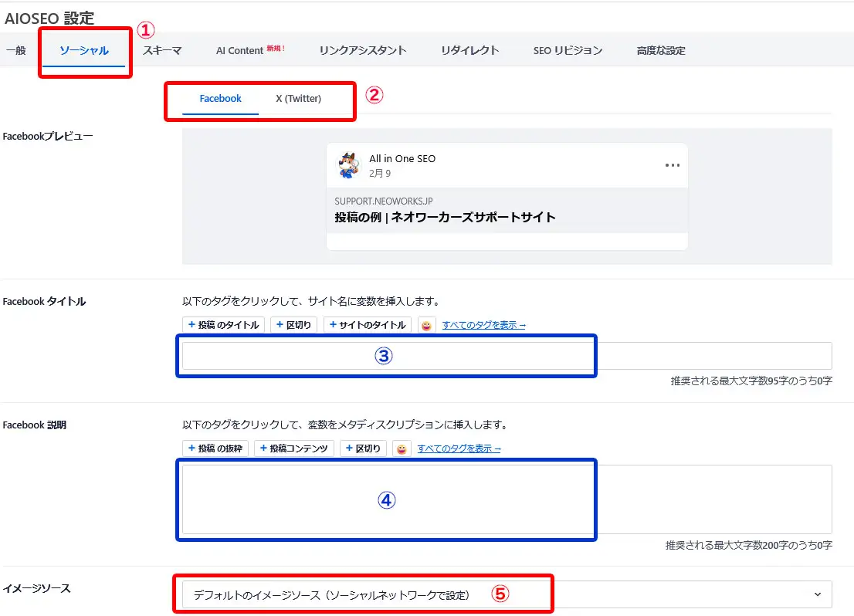The height and width of the screenshot is (616, 854).
Task: Click the All in One SEO avatar in the preview
Action: click(x=347, y=164)
